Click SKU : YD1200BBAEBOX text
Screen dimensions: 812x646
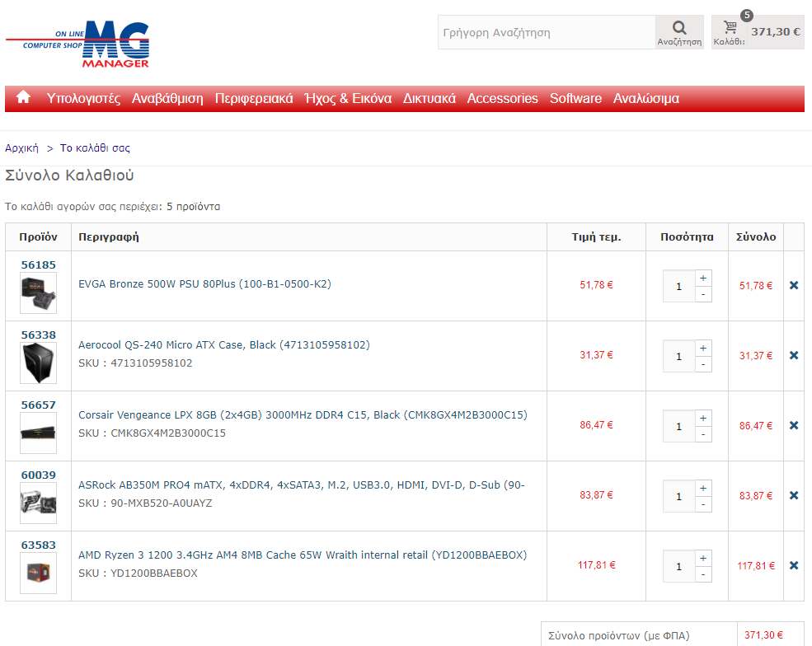[x=138, y=573]
